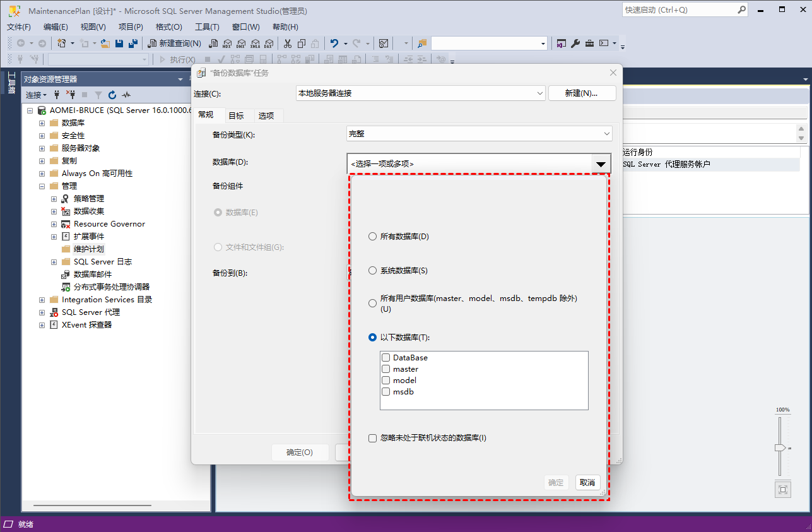Click the Filter funnel icon in Object Explorer
Image resolution: width=812 pixels, height=532 pixels.
tap(98, 95)
